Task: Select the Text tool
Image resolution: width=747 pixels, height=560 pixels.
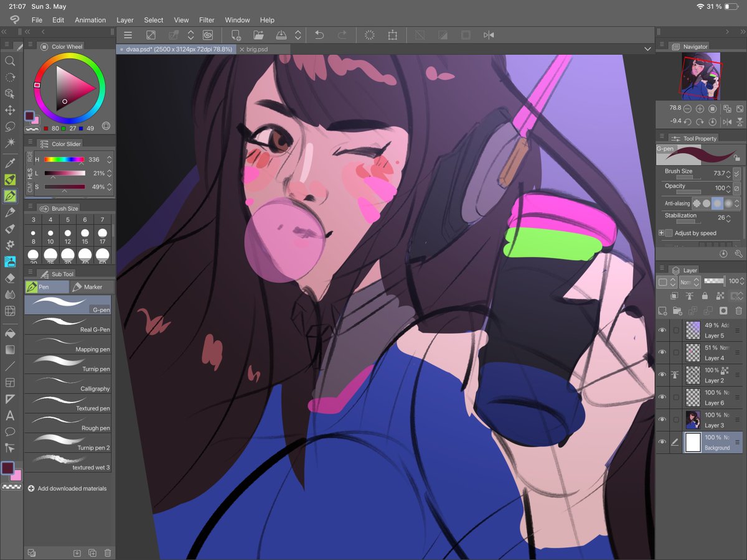Action: pos(10,415)
